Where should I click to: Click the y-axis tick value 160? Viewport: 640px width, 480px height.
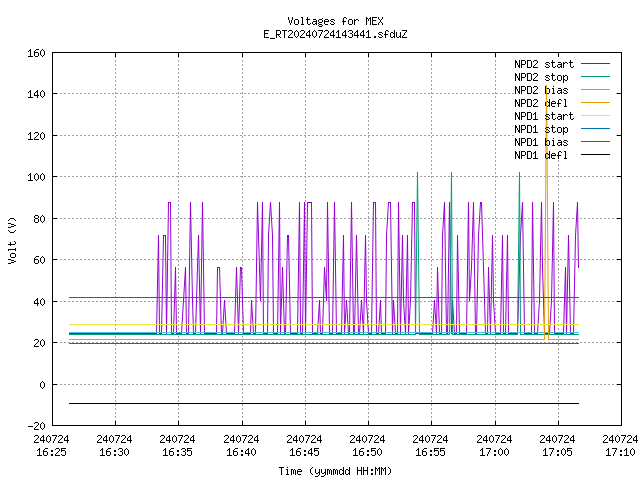point(36,53)
